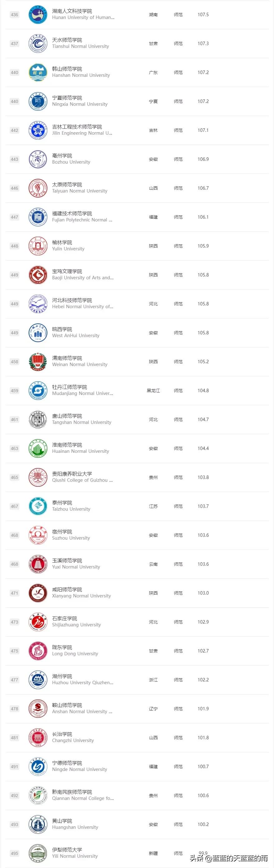Select the Changzhi University name
274x868 pixels.
tap(73, 737)
